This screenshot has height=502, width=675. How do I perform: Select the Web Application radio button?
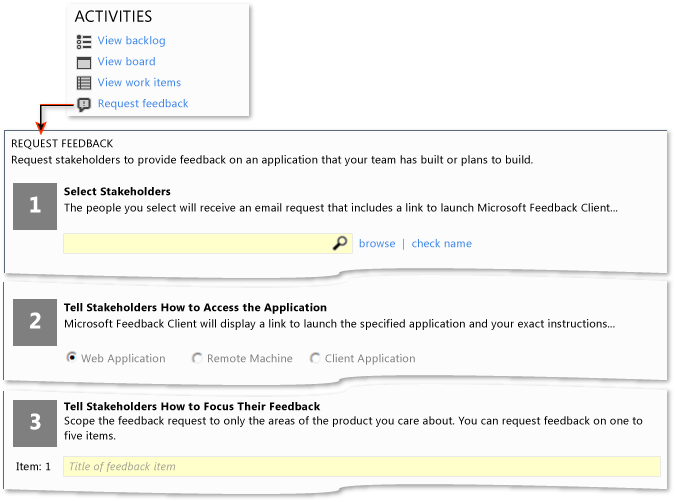pyautogui.click(x=71, y=357)
